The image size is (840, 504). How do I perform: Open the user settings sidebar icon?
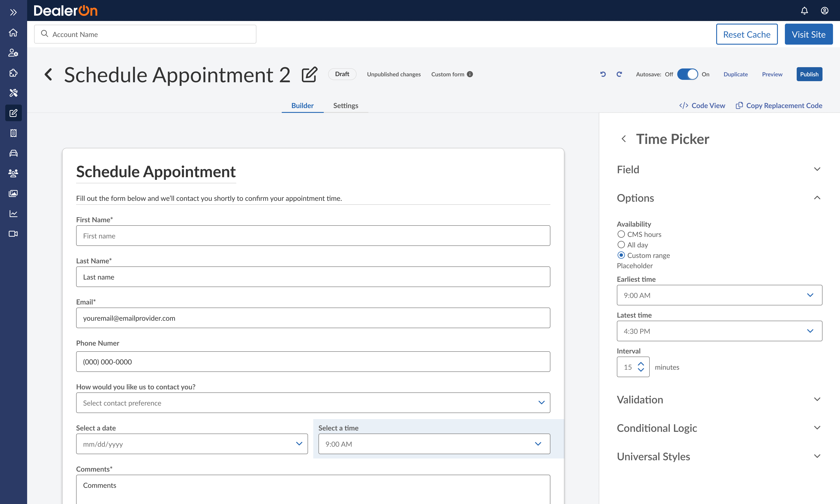13,53
